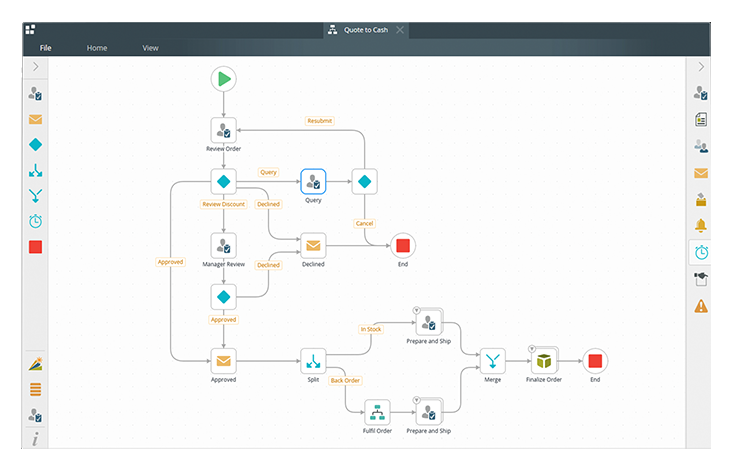Select the decision diamond right of Query

tap(365, 181)
